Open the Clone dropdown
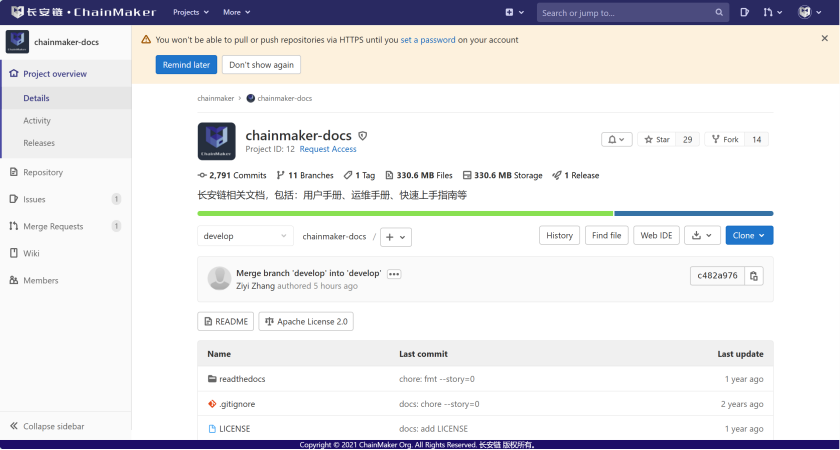Screen dimensions: 840x450 point(749,235)
